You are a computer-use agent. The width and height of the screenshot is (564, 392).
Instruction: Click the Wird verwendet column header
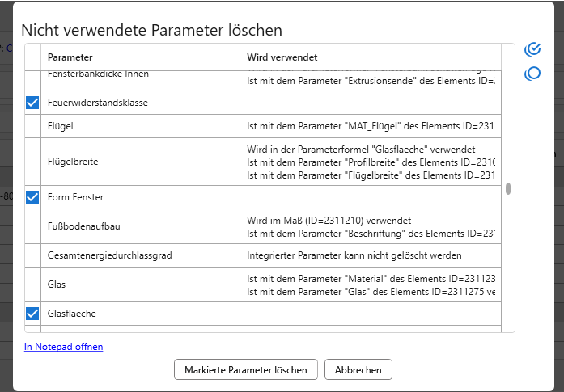[282, 57]
